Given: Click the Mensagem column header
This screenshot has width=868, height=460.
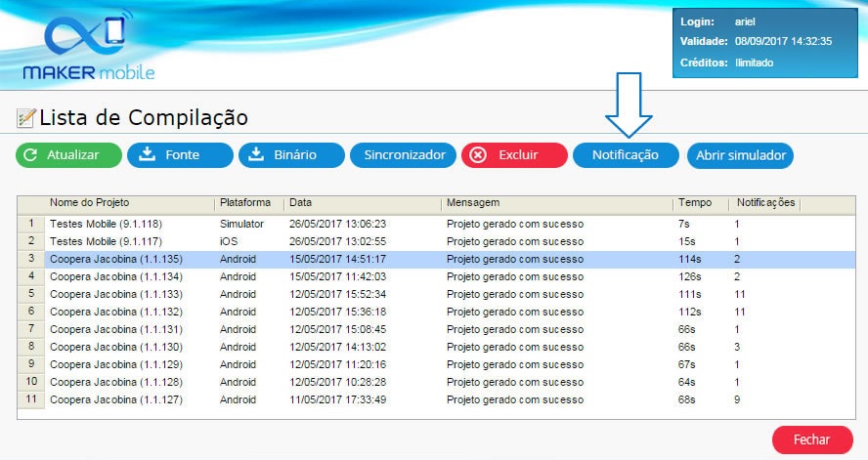Looking at the screenshot, I should 557,203.
